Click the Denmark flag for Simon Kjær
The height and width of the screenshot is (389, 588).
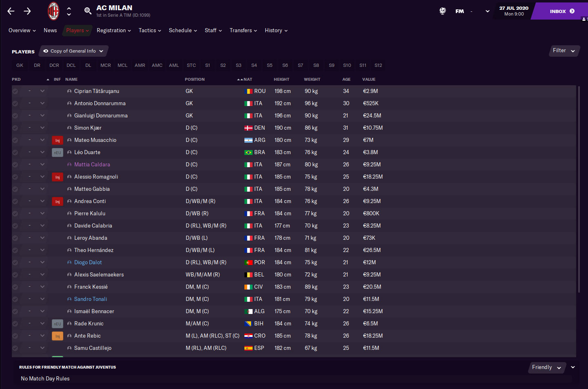pyautogui.click(x=248, y=128)
